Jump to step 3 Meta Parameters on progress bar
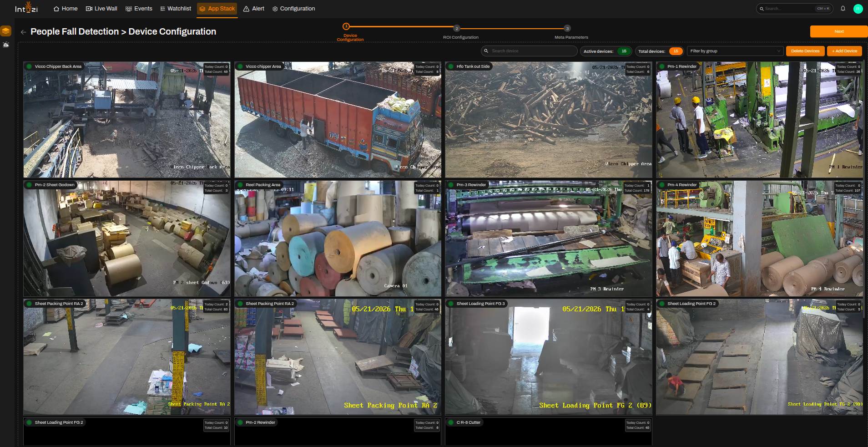Image resolution: width=868 pixels, height=447 pixels. 567,28
